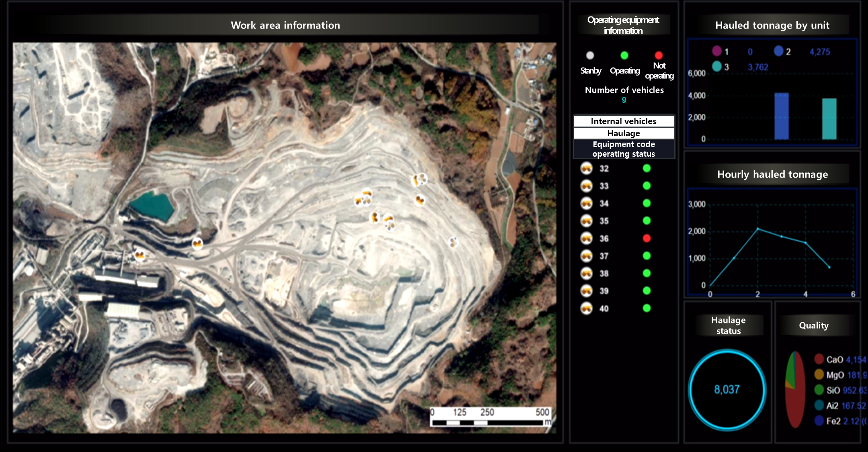The width and height of the screenshot is (868, 452).
Task: Open the Internal vehicles selector
Action: tap(624, 121)
